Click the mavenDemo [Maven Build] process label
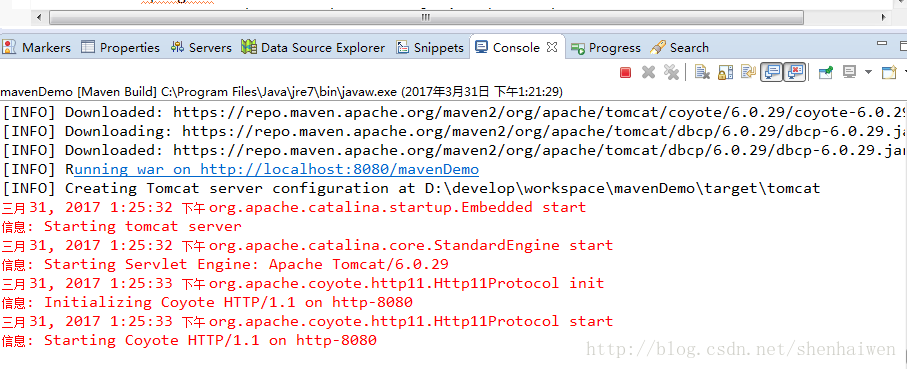The width and height of the screenshot is (907, 369). pyautogui.click(x=281, y=92)
